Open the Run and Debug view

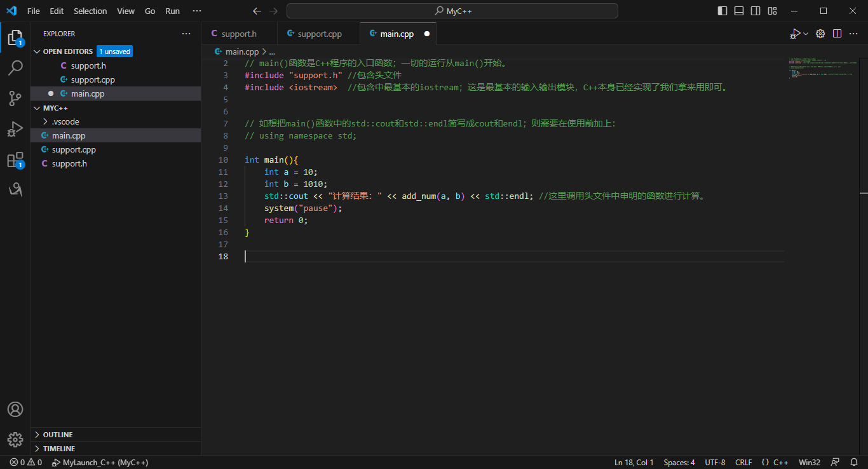(x=15, y=129)
